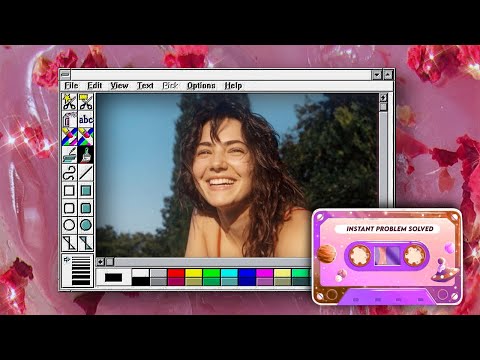Viewport: 480px width, 360px height.
Task: Click the greyed-out Pick menu
Action: coord(170,86)
